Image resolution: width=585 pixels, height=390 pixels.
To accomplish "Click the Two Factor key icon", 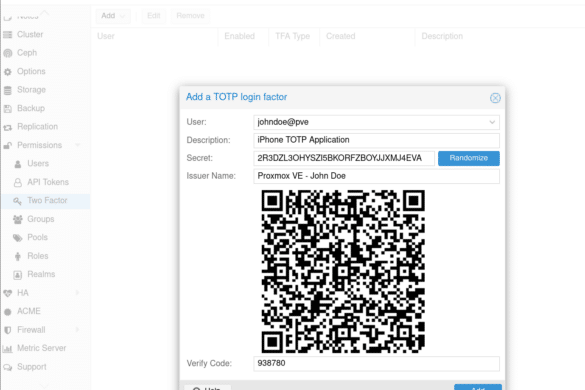I will (18, 201).
